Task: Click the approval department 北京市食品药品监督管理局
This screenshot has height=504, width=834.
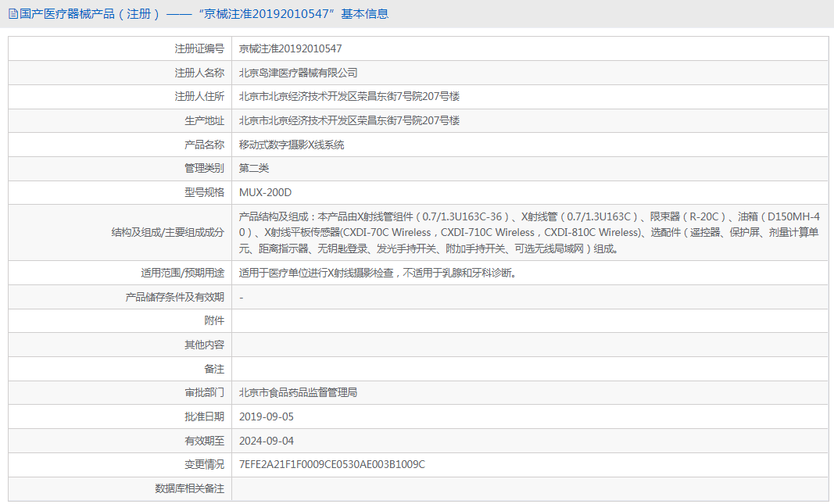Action: [x=295, y=392]
